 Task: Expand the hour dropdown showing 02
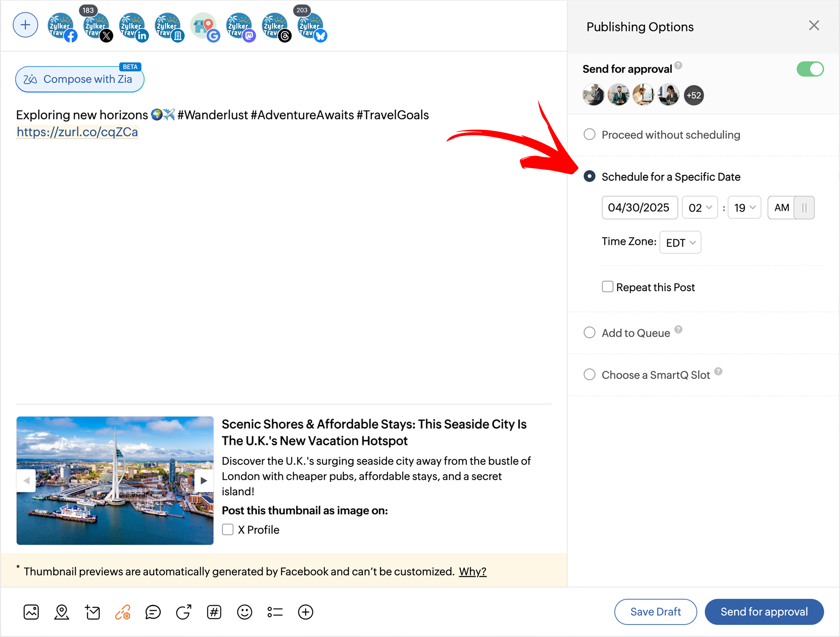[700, 208]
